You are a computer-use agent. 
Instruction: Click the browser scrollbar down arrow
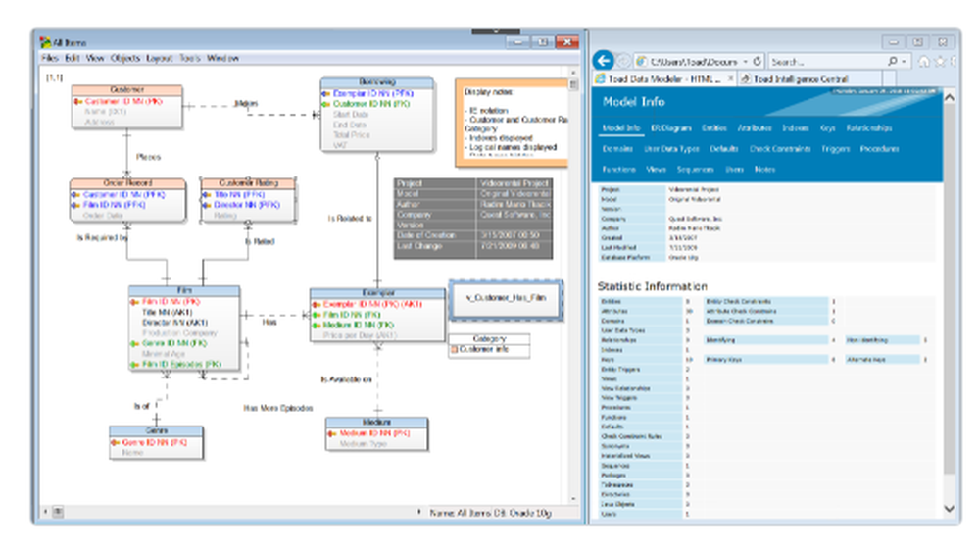coord(950,509)
